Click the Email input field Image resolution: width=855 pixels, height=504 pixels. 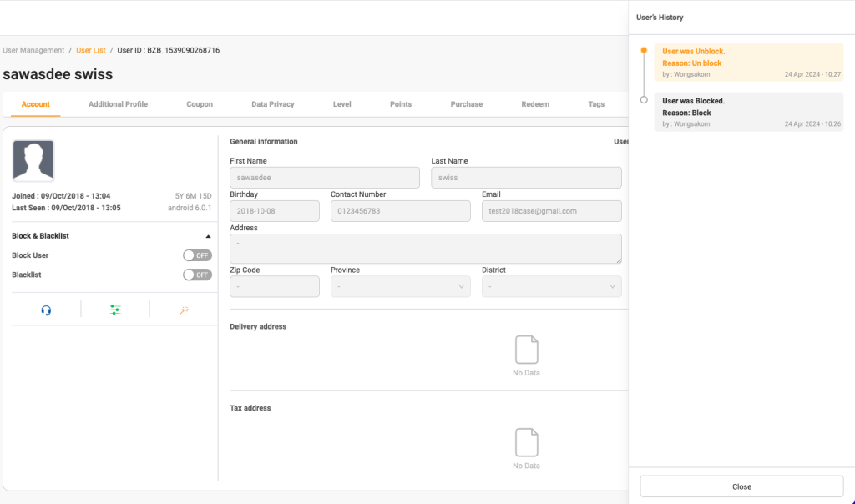(x=551, y=211)
